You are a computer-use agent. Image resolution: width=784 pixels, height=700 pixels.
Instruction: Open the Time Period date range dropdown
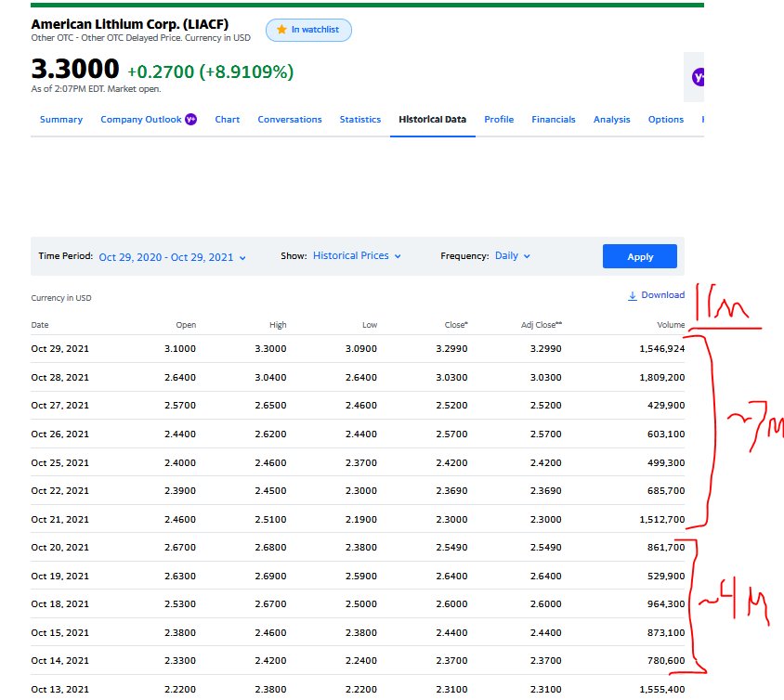[172, 257]
